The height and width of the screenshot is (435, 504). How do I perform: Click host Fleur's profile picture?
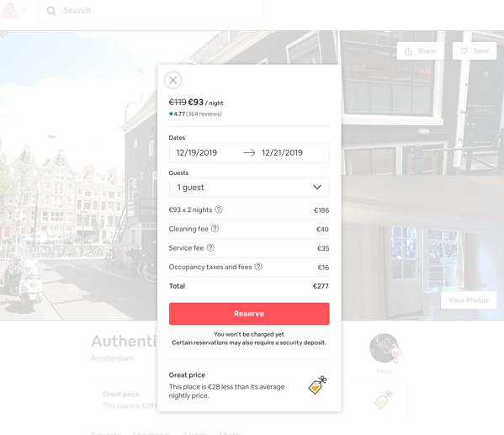(x=385, y=348)
